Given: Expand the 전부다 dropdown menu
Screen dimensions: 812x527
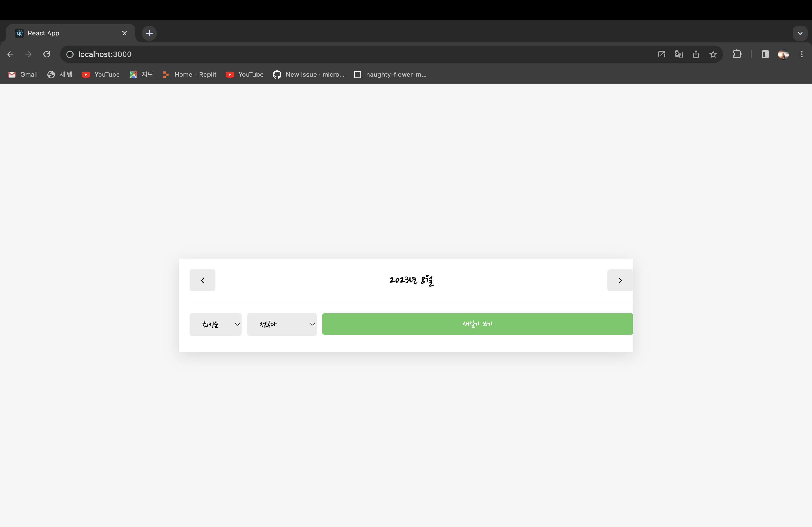Looking at the screenshot, I should click(x=282, y=324).
